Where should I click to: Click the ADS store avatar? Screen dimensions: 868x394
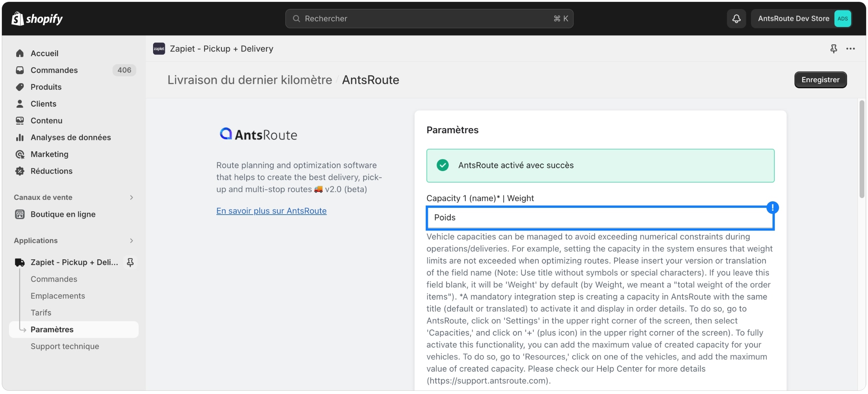tap(842, 18)
